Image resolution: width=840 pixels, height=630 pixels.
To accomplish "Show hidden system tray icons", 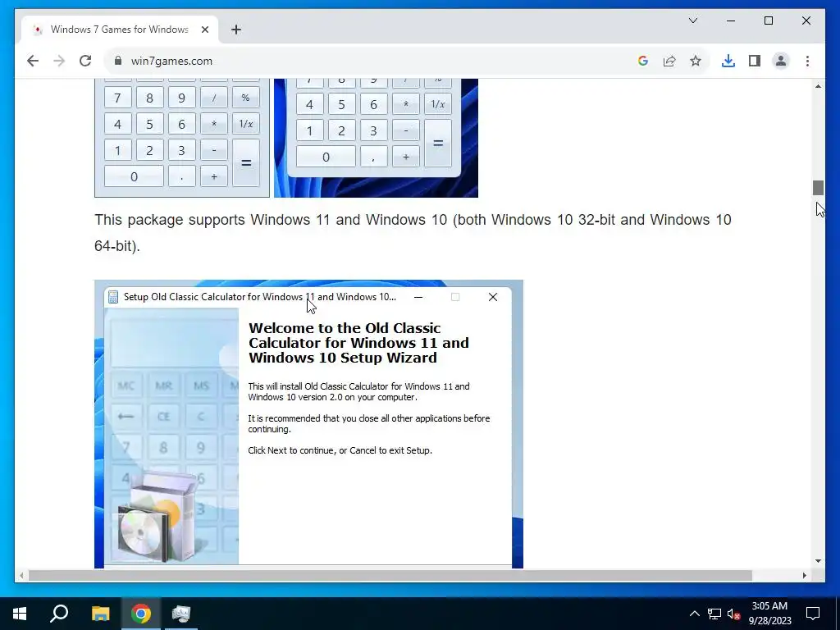I will tap(694, 614).
